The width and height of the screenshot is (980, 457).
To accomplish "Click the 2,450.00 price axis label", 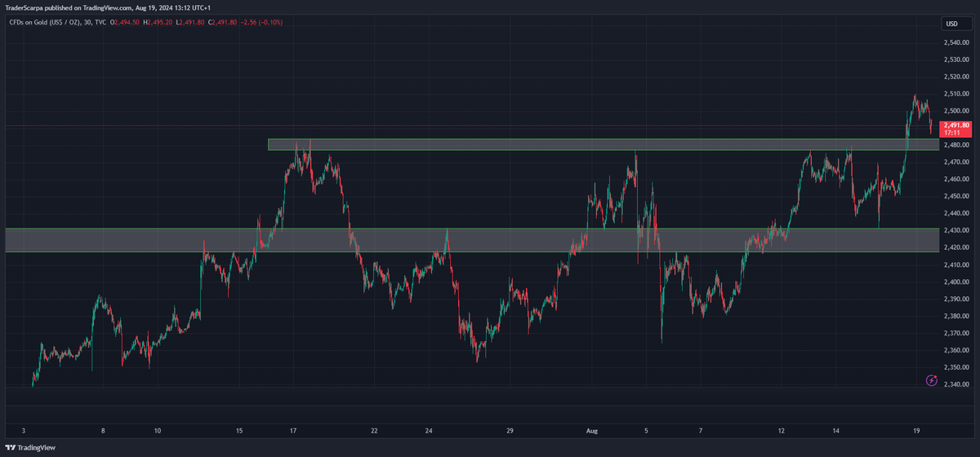I will (x=955, y=196).
